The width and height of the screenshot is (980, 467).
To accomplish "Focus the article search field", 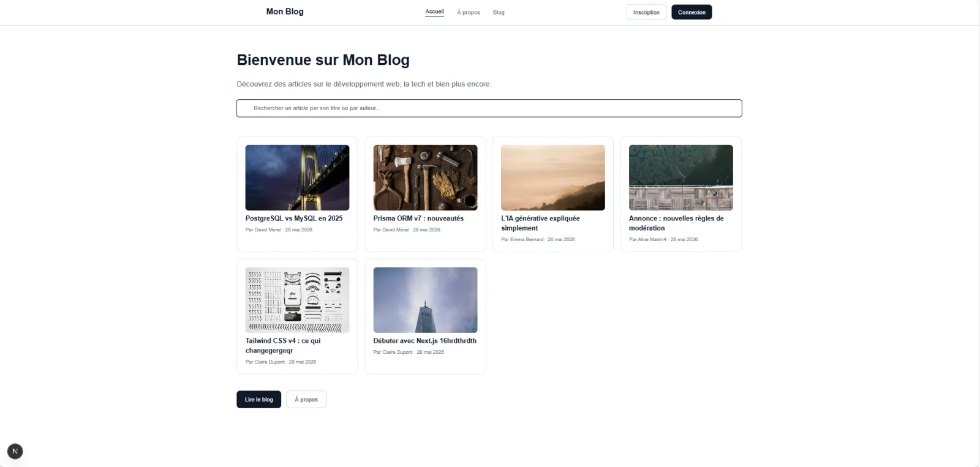I will coord(489,108).
